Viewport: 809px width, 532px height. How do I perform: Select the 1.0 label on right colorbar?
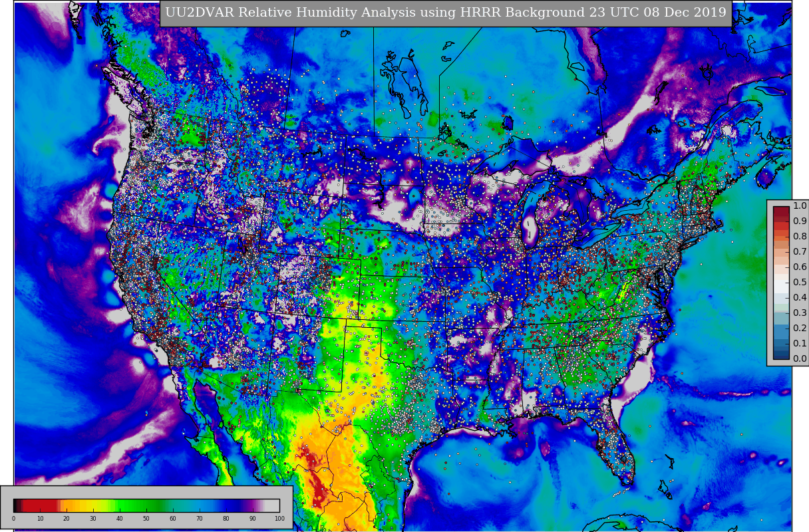(x=800, y=206)
